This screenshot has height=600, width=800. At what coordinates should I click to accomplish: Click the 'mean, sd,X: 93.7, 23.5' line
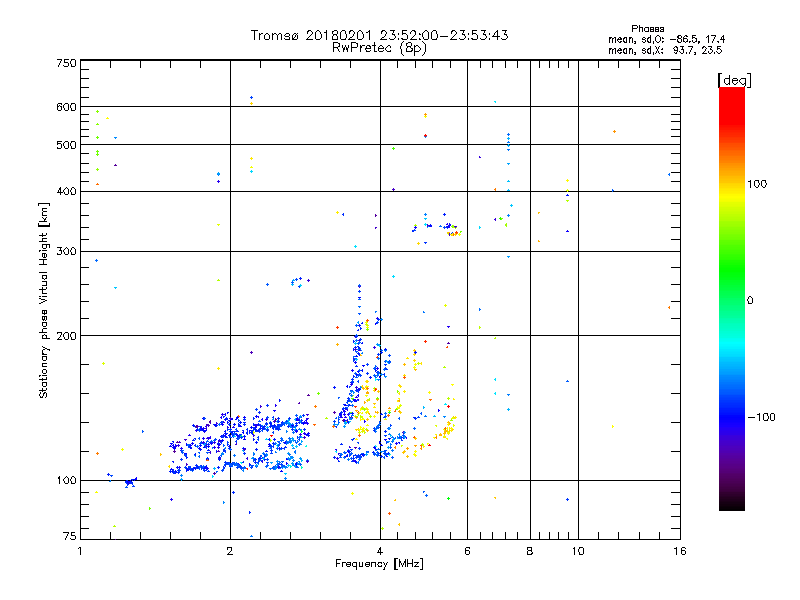click(x=665, y=50)
